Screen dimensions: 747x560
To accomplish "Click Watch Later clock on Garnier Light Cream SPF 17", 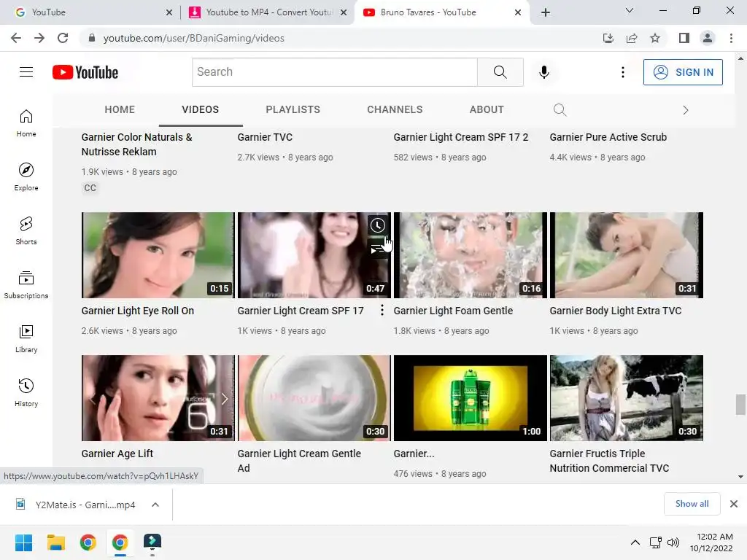I will 378,225.
